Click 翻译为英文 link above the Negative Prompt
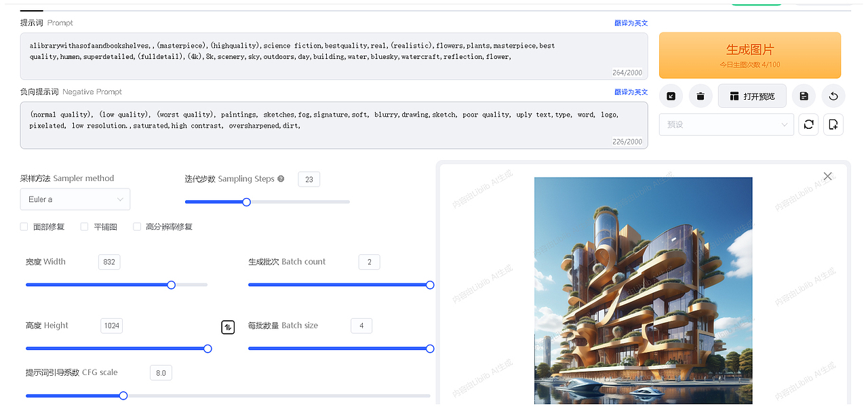This screenshot has height=411, width=868. pyautogui.click(x=631, y=92)
